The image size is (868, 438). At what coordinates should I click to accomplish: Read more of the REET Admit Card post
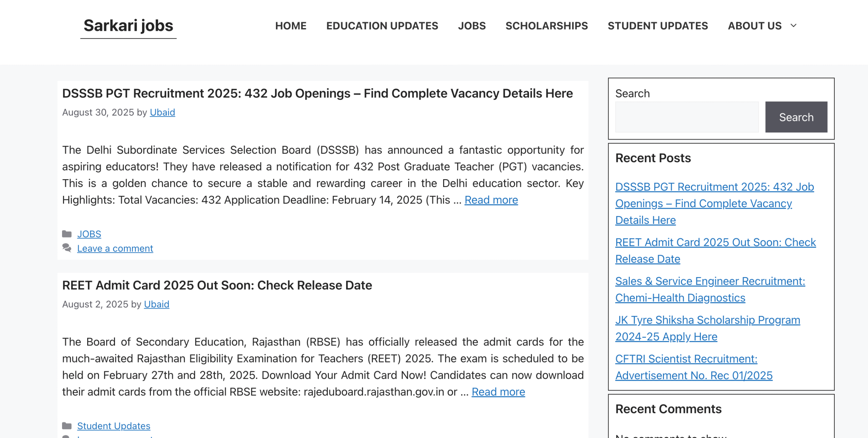498,392
